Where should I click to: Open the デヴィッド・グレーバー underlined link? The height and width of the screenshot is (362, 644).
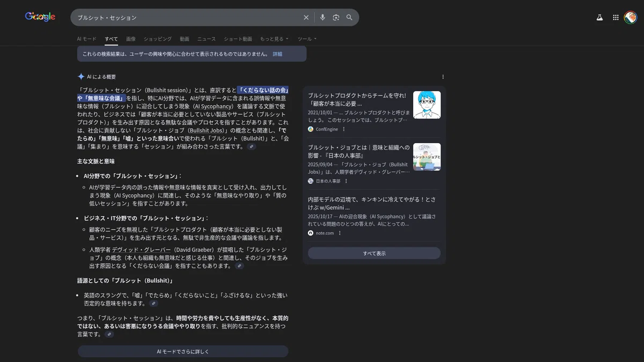142,250
